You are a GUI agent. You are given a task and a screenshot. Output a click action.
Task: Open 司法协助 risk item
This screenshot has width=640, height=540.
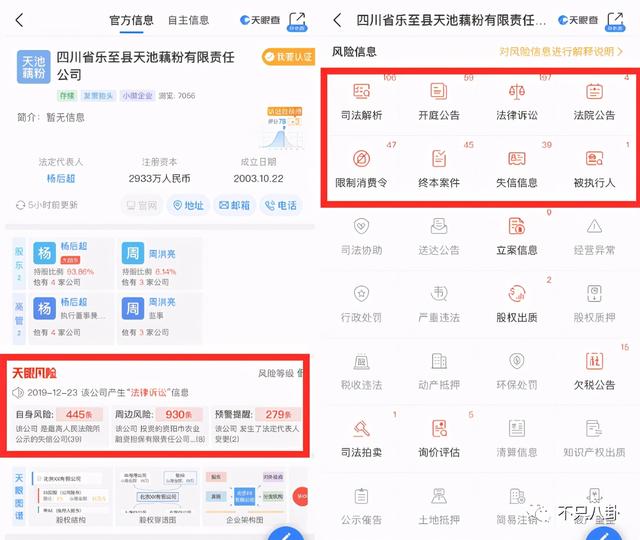[x=362, y=237]
